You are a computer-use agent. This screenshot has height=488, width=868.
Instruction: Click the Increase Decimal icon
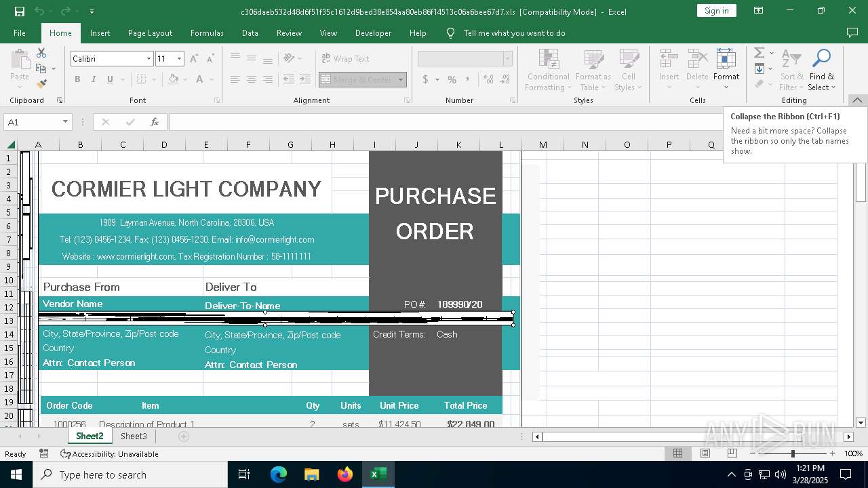tap(488, 79)
